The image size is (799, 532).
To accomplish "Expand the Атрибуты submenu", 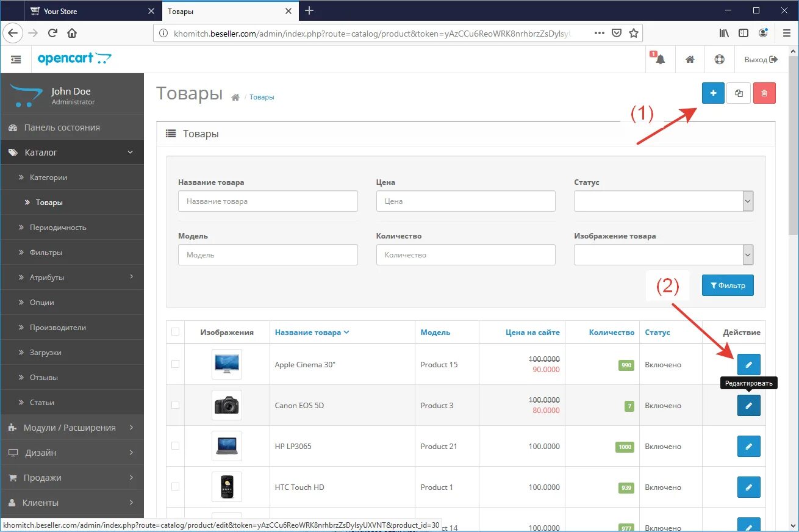I will click(72, 277).
